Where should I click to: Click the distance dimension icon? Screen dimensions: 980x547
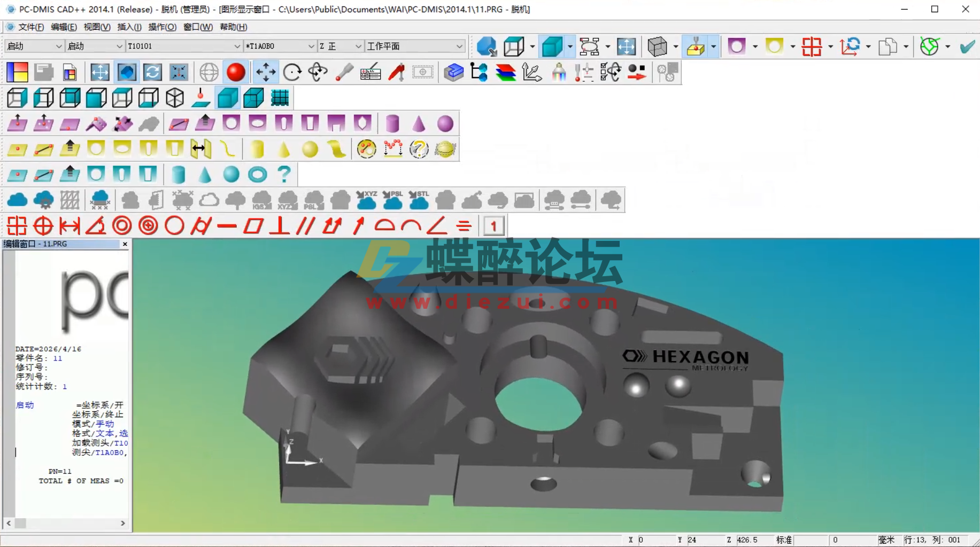point(69,225)
